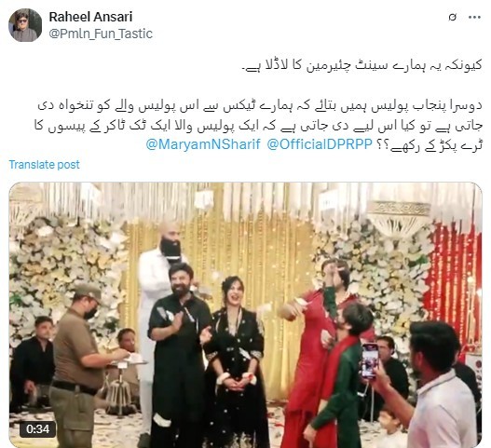Open the @Pmln_Fun_Tastic handle

pos(101,34)
